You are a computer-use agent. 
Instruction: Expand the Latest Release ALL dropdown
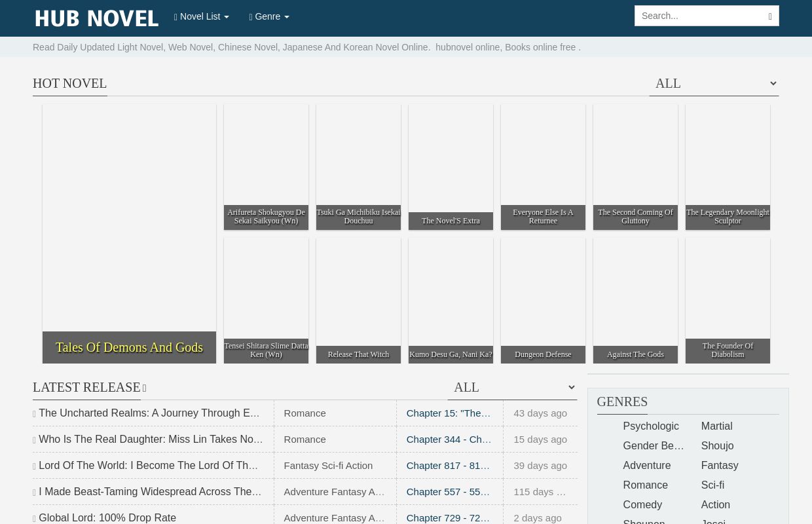click(x=512, y=388)
